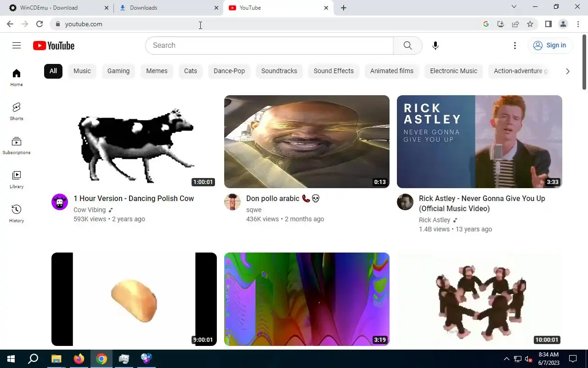Screen dimensions: 588x368
Task: Open the YouTube hamburger guide menu
Action: (17, 45)
